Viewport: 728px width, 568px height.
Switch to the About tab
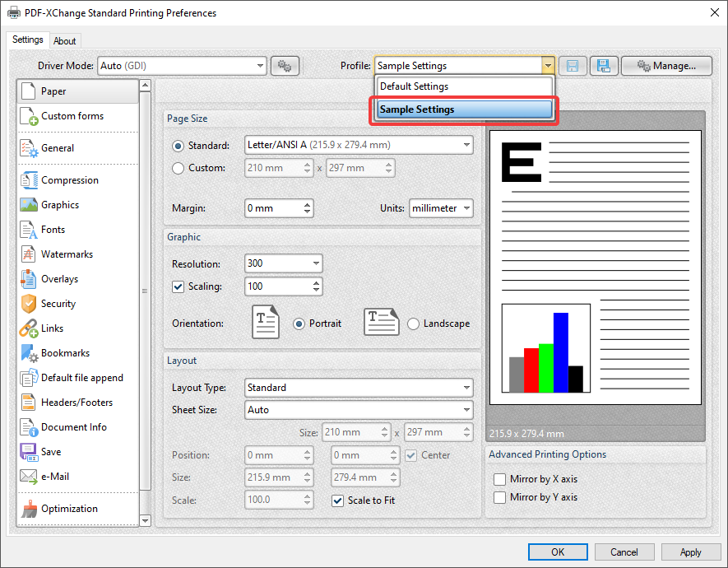[x=65, y=40]
